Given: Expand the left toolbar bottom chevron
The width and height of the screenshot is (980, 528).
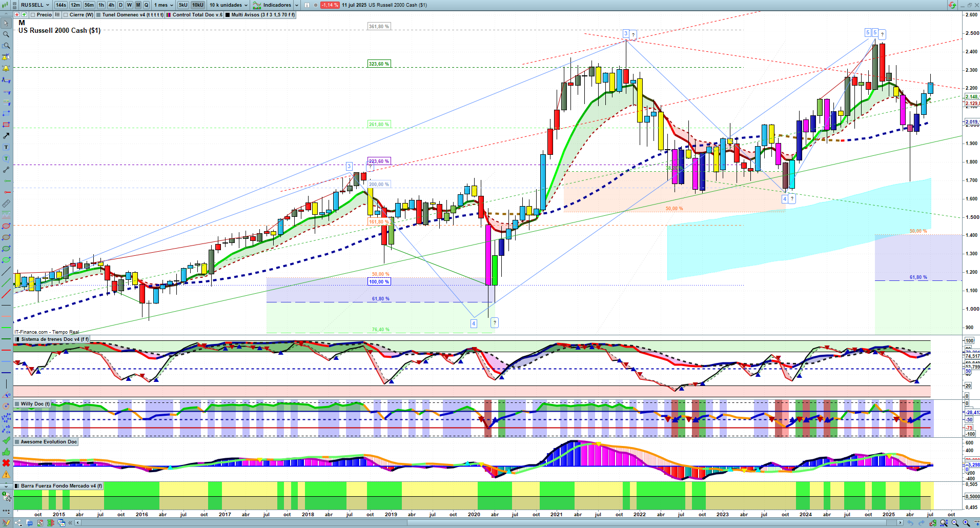Looking at the screenshot, I should (6, 485).
